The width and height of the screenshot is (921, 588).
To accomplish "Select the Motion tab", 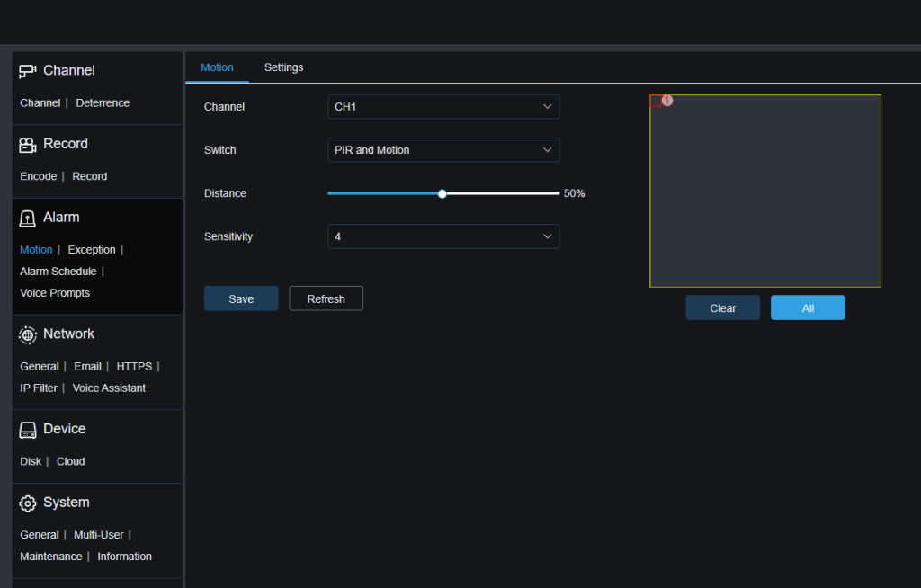I will click(x=217, y=67).
